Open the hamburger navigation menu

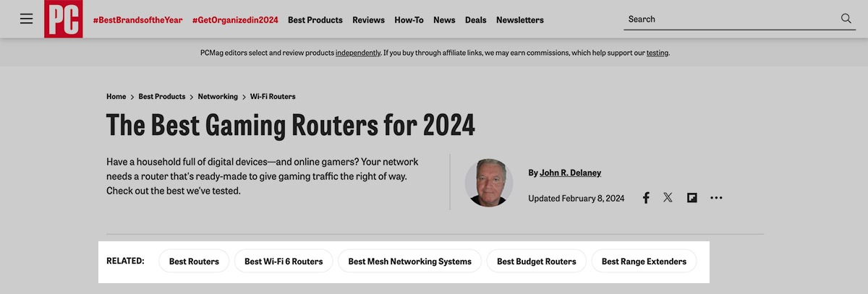point(27,19)
